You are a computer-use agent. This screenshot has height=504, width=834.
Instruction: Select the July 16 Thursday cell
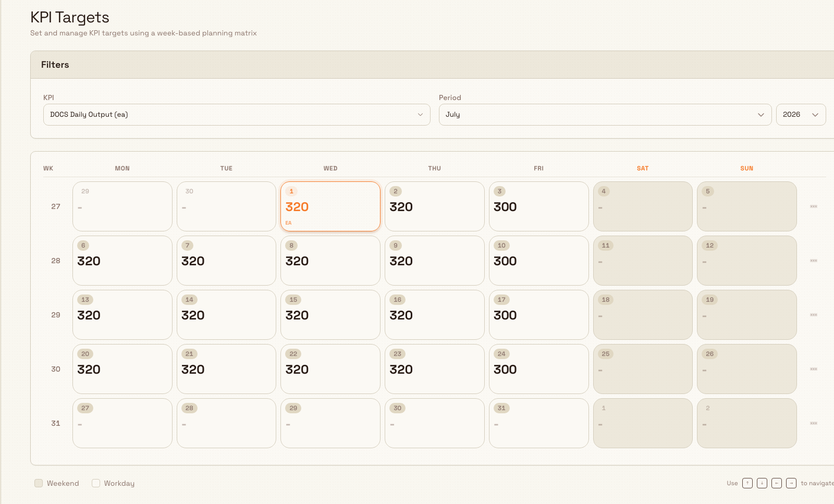coord(435,315)
